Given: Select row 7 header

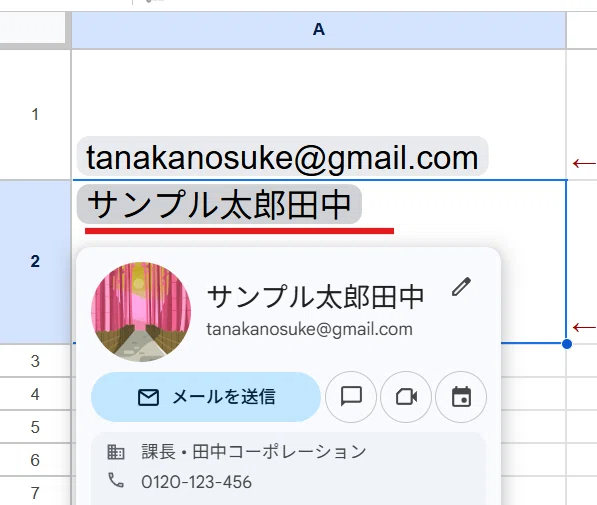Looking at the screenshot, I should (x=35, y=492).
